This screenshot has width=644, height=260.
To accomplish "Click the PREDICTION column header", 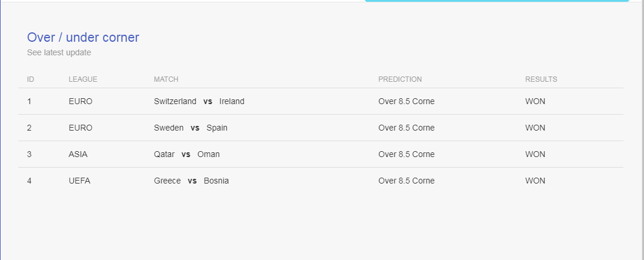I will pos(400,79).
